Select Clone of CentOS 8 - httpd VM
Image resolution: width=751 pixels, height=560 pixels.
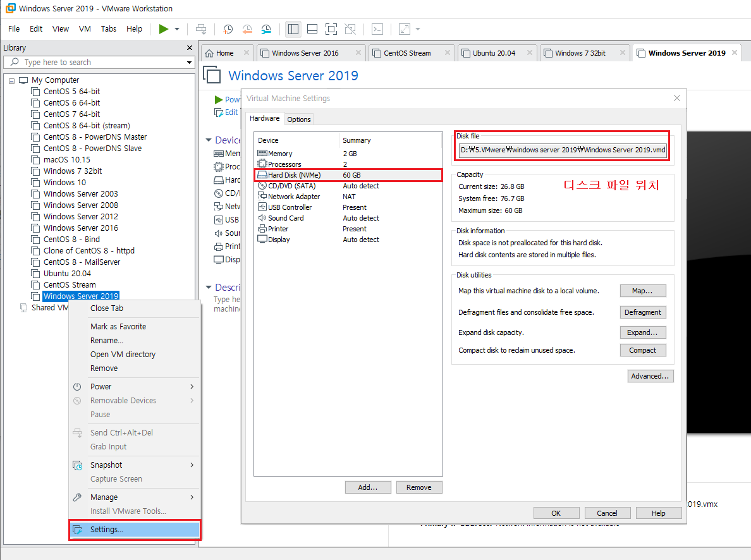tap(89, 250)
